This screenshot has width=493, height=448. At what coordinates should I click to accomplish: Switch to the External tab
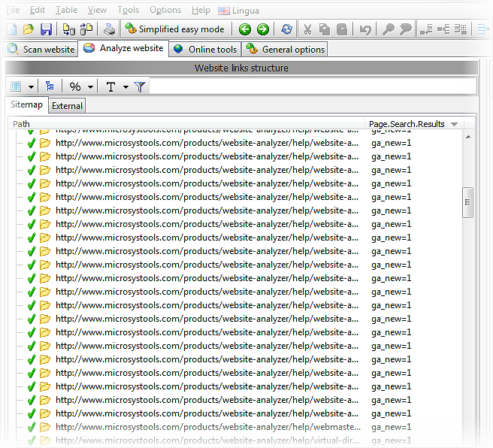tap(67, 106)
